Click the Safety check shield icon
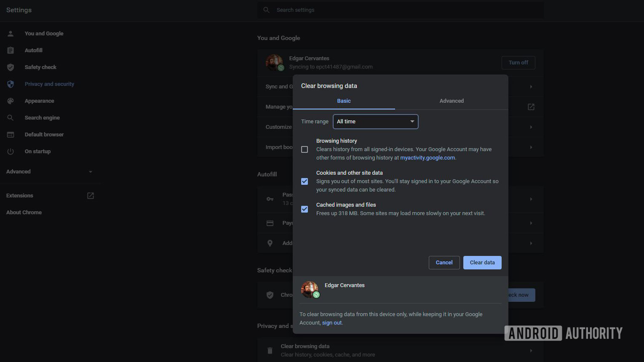Image resolution: width=644 pixels, height=362 pixels. pyautogui.click(x=11, y=67)
